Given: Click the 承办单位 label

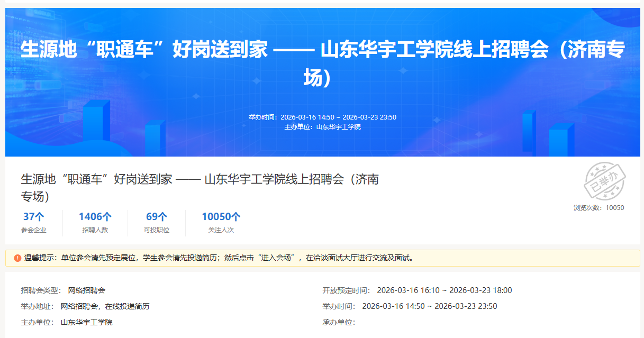Looking at the screenshot, I should click(x=339, y=322).
